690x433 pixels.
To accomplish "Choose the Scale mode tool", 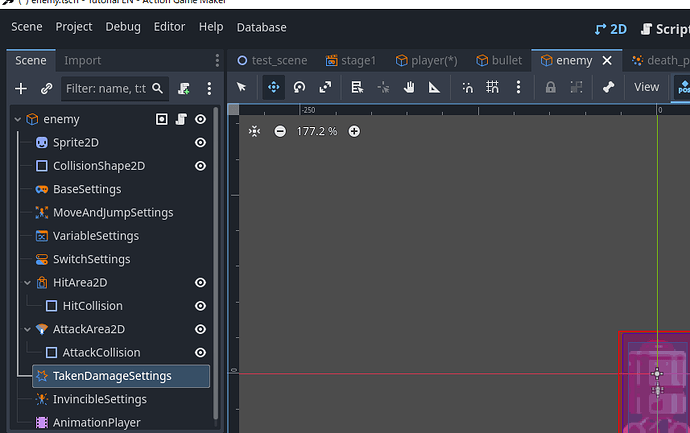I will (325, 87).
